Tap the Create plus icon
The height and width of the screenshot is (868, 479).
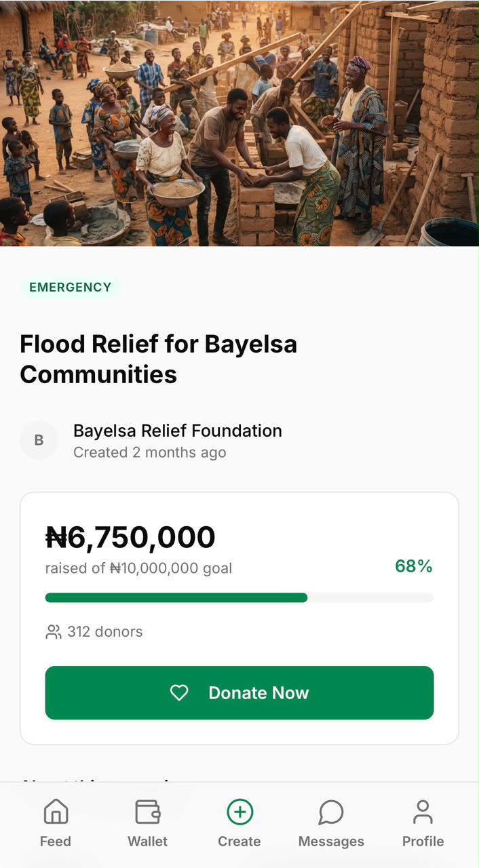click(240, 812)
